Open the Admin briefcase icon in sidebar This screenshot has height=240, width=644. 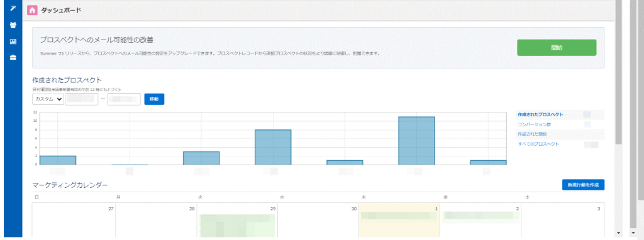tap(13, 57)
